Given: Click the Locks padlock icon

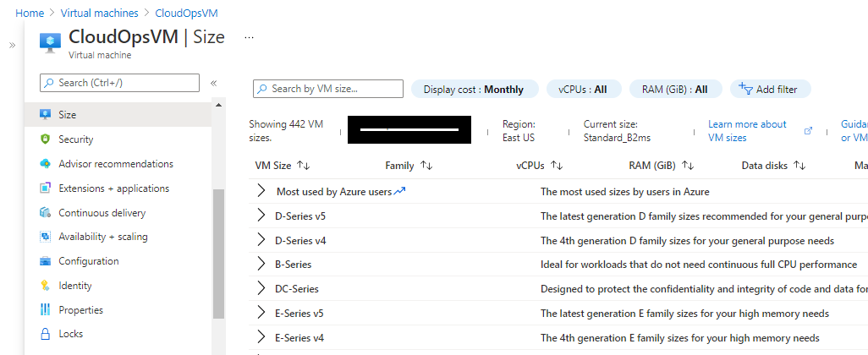Looking at the screenshot, I should [46, 334].
